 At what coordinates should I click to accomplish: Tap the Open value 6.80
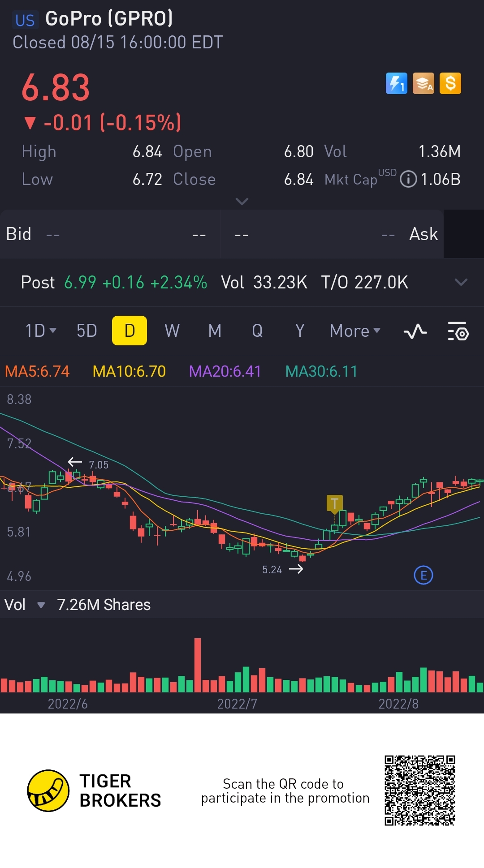(x=299, y=151)
